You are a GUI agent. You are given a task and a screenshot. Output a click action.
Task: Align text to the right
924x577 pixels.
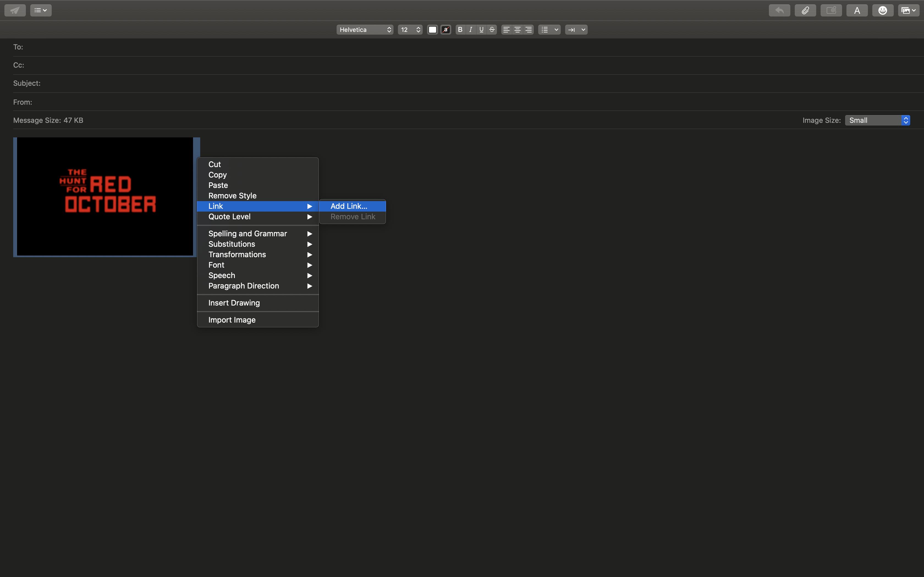[529, 30]
